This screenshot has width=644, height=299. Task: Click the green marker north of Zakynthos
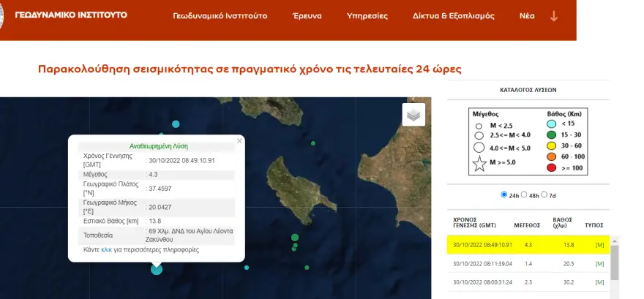click(313, 143)
